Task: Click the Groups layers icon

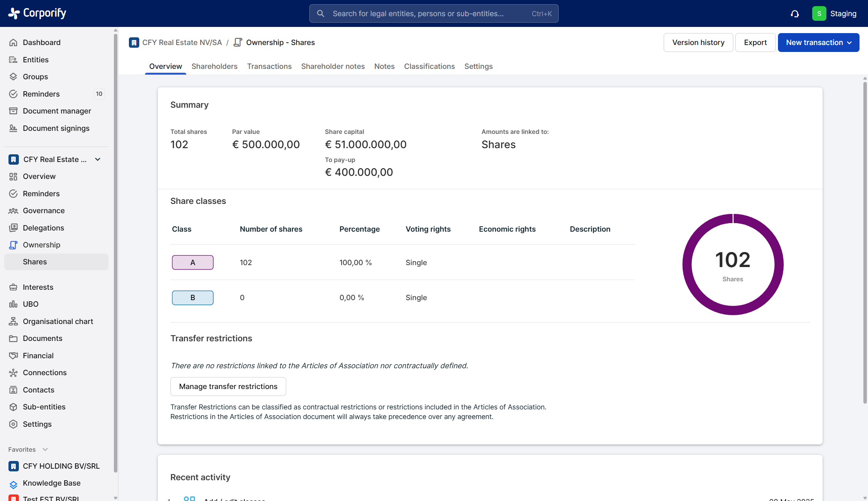Action: 13,77
